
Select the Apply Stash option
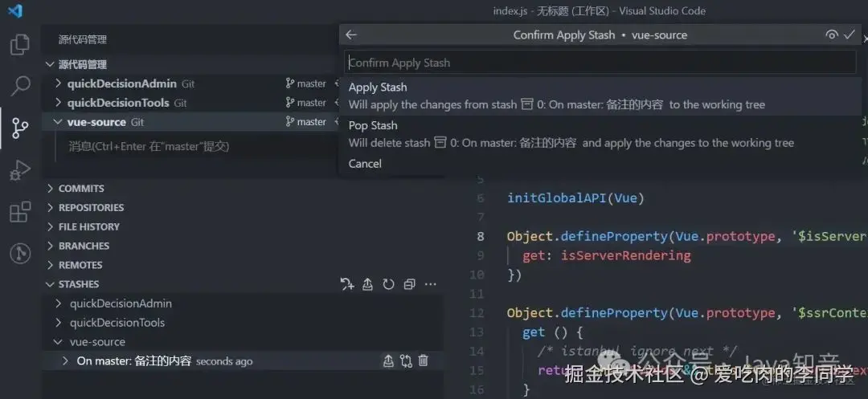coord(600,96)
